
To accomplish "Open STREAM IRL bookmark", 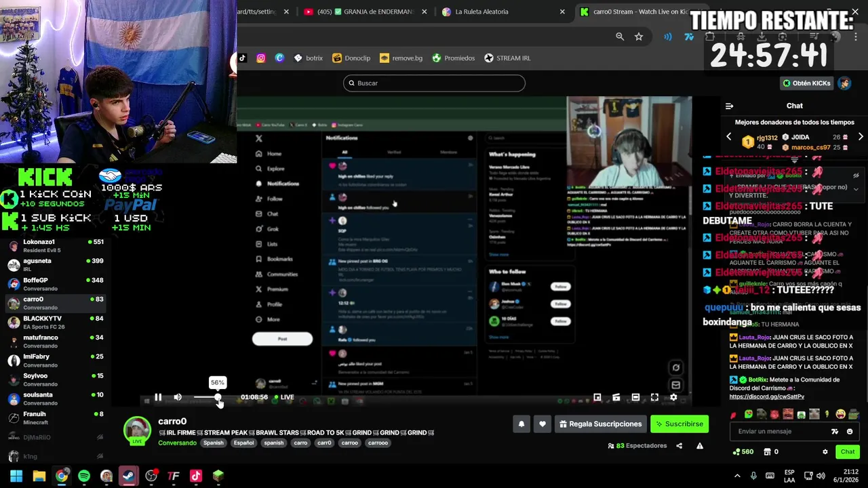I will tap(507, 58).
